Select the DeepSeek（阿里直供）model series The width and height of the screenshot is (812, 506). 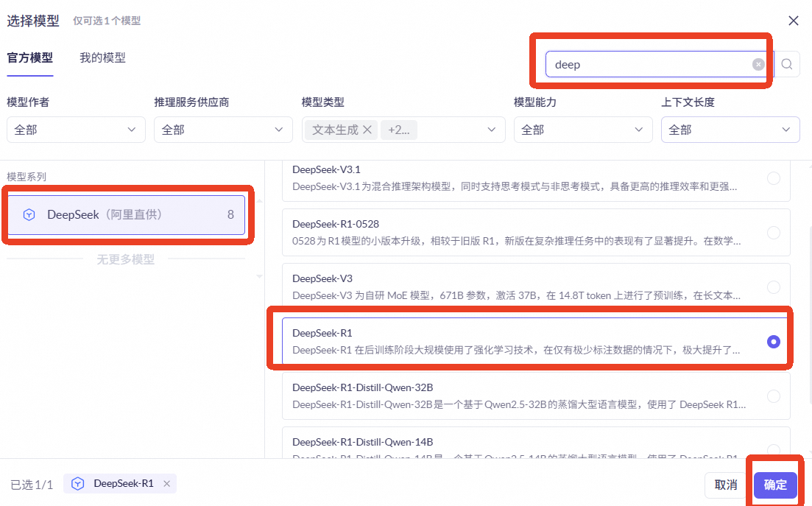(x=127, y=214)
